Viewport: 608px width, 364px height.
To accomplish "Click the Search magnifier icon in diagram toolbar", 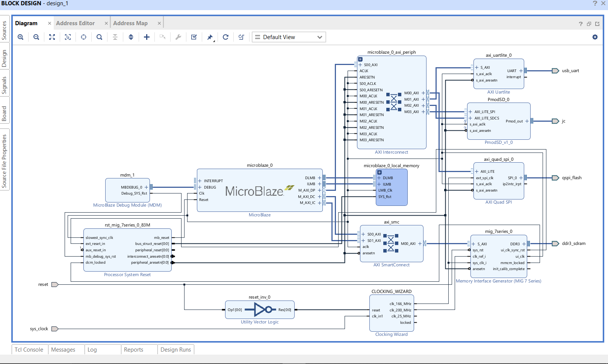I will [100, 37].
